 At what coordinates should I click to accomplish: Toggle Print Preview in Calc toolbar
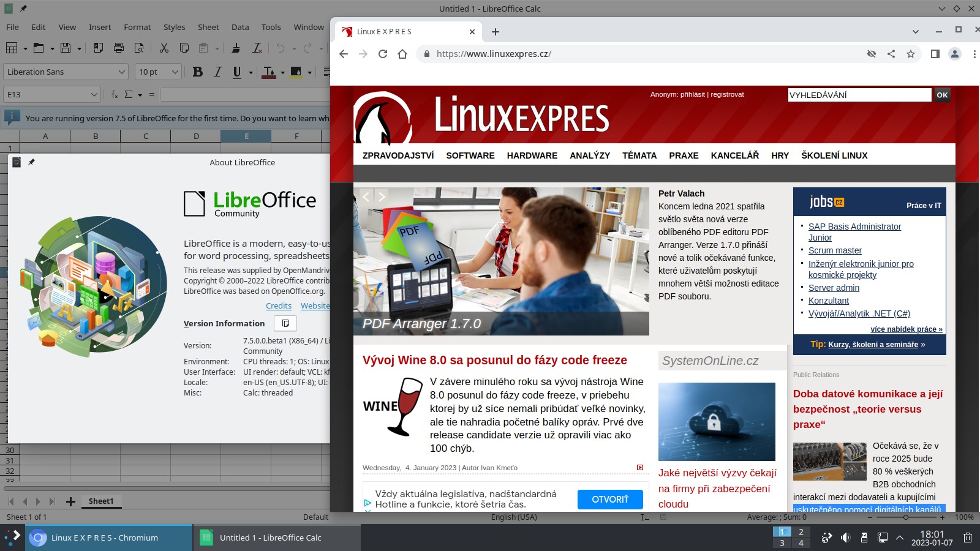[139, 48]
